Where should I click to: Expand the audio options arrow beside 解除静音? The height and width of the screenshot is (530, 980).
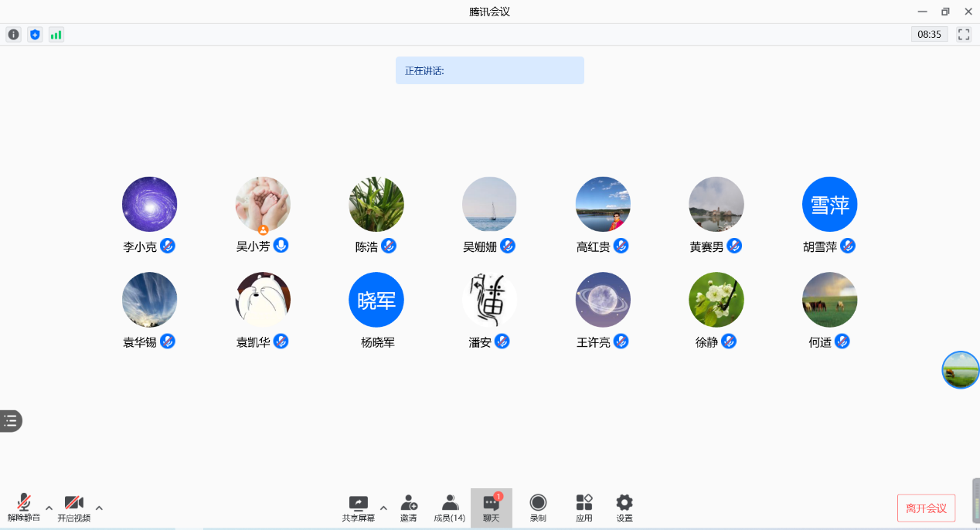tap(49, 508)
